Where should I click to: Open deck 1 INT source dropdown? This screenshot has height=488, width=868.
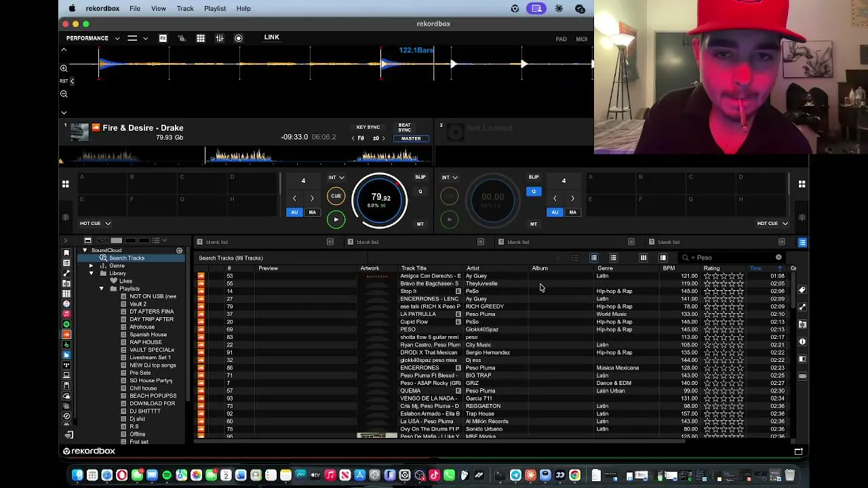coord(336,178)
